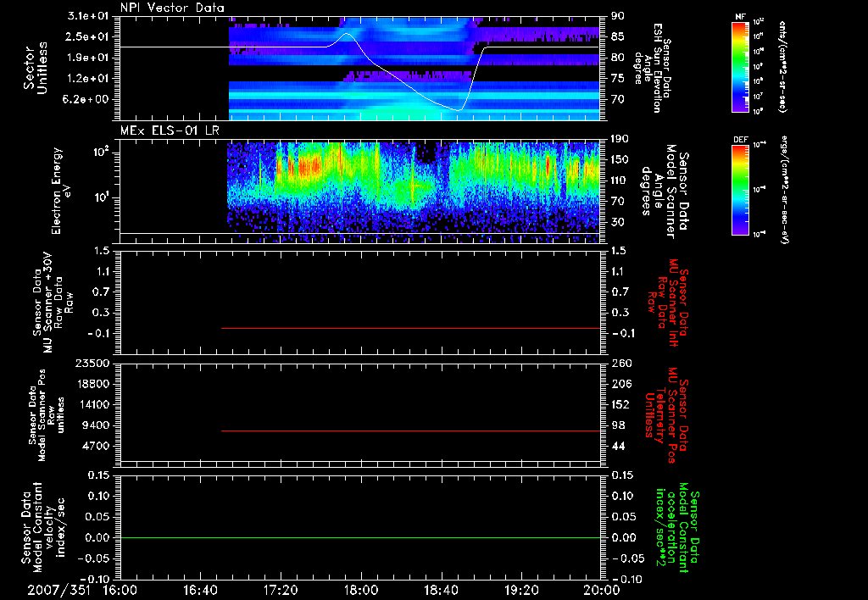Click the '2.5e+01' sector tick label

[x=88, y=36]
